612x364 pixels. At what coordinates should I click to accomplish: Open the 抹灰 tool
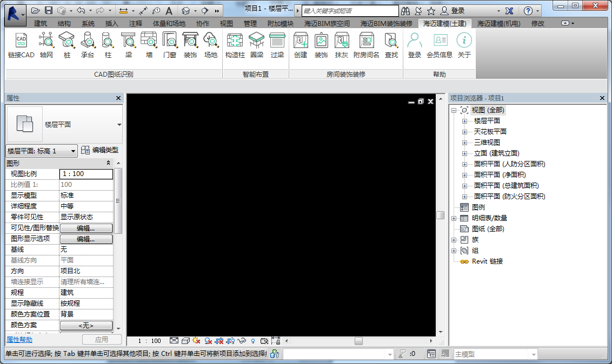(342, 45)
